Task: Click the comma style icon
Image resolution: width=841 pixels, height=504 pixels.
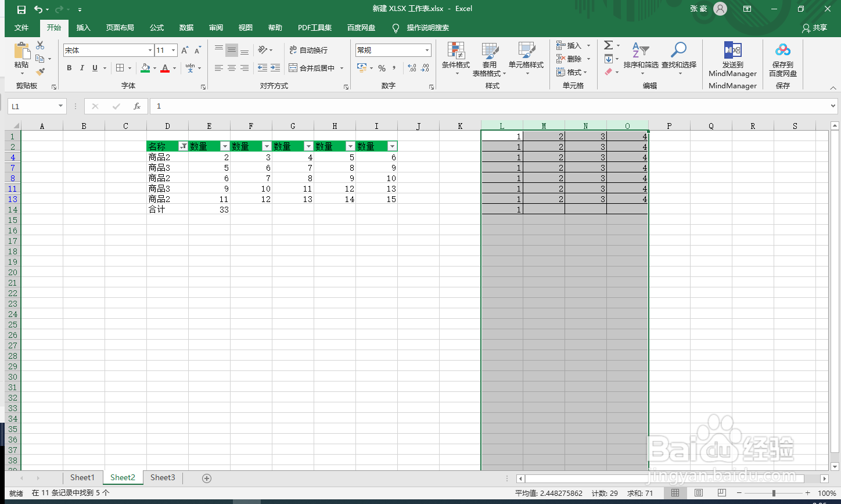Action: pyautogui.click(x=394, y=68)
